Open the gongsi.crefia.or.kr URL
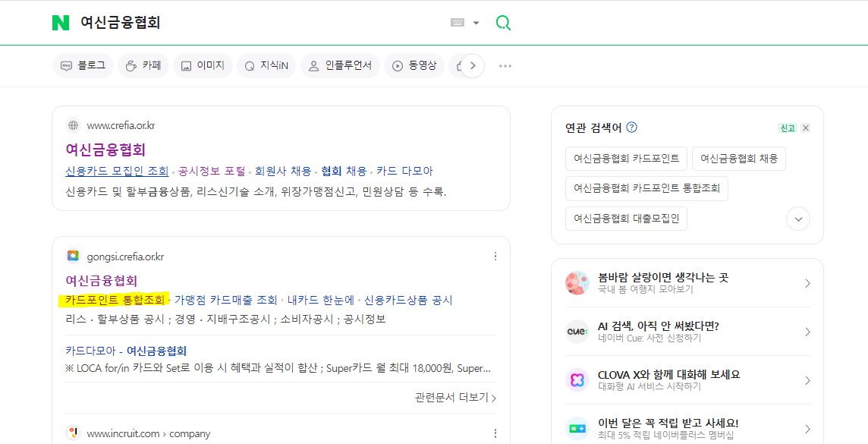This screenshot has width=868, height=444. pyautogui.click(x=125, y=257)
